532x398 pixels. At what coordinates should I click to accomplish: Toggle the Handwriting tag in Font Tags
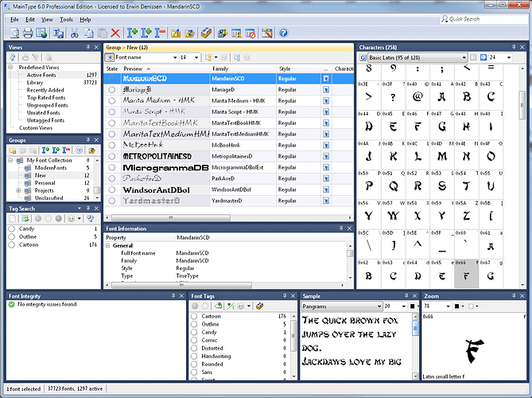click(x=194, y=357)
